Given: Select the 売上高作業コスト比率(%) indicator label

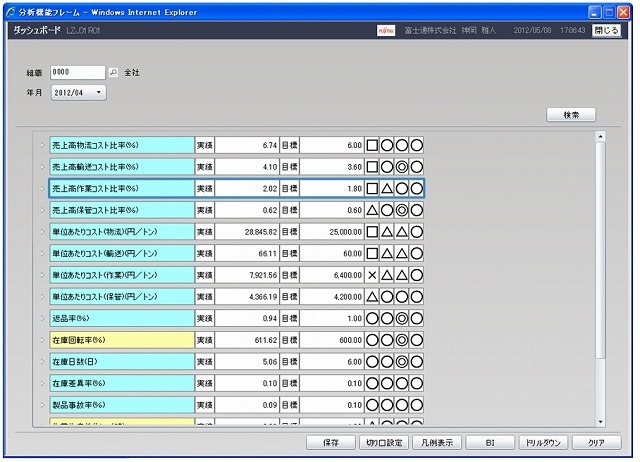Looking at the screenshot, I should (x=122, y=189).
